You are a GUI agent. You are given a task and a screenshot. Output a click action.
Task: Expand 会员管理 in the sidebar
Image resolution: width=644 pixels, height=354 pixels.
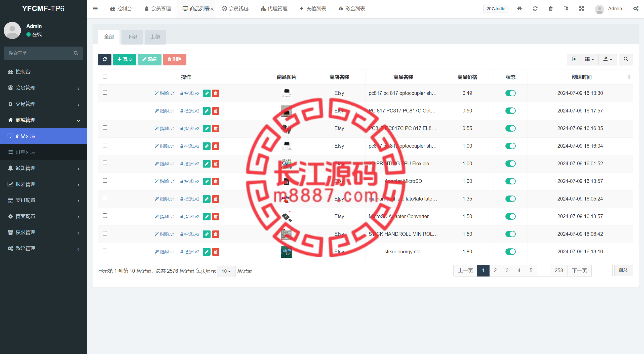pos(43,88)
